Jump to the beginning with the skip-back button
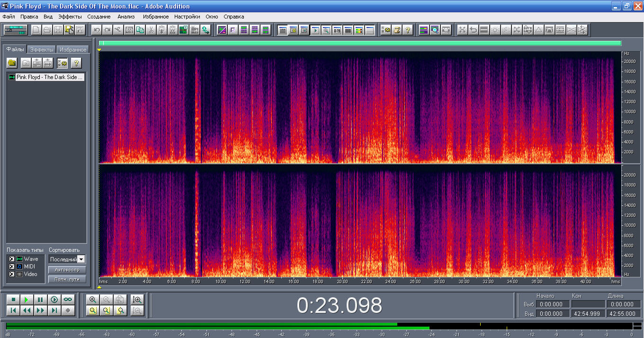The image size is (644, 338). point(13,311)
